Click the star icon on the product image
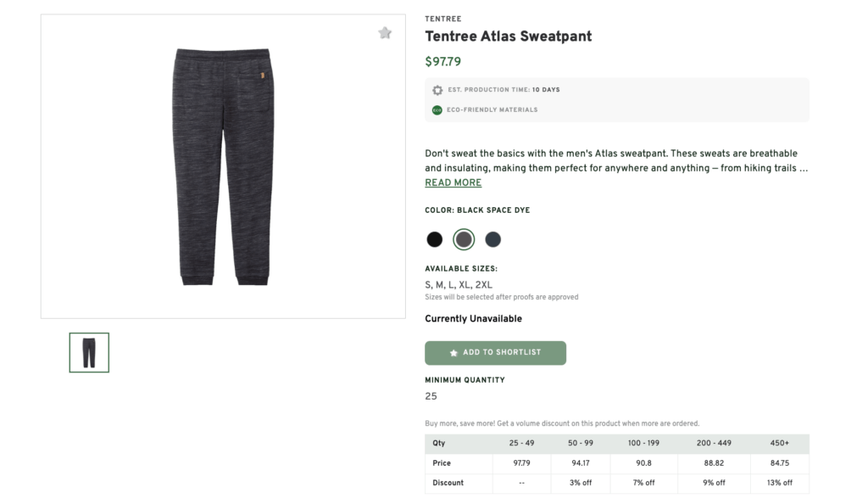868x504 pixels. 386,32
